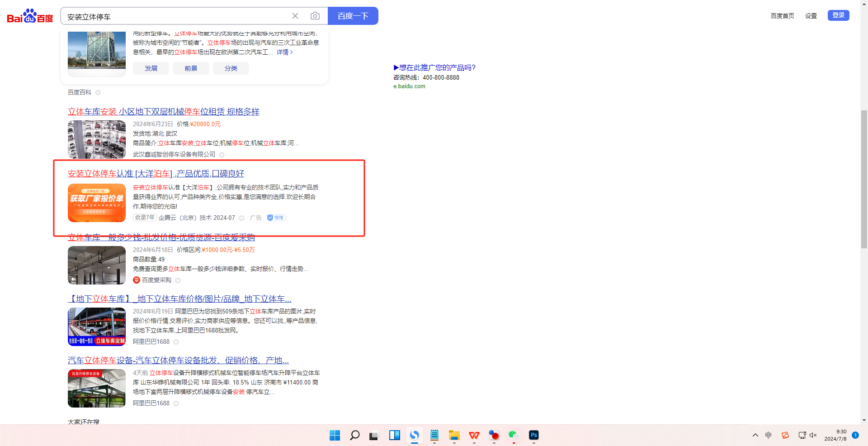Select the 发展 tag in the encyclopedia card
The width and height of the screenshot is (868, 446).
pos(151,68)
